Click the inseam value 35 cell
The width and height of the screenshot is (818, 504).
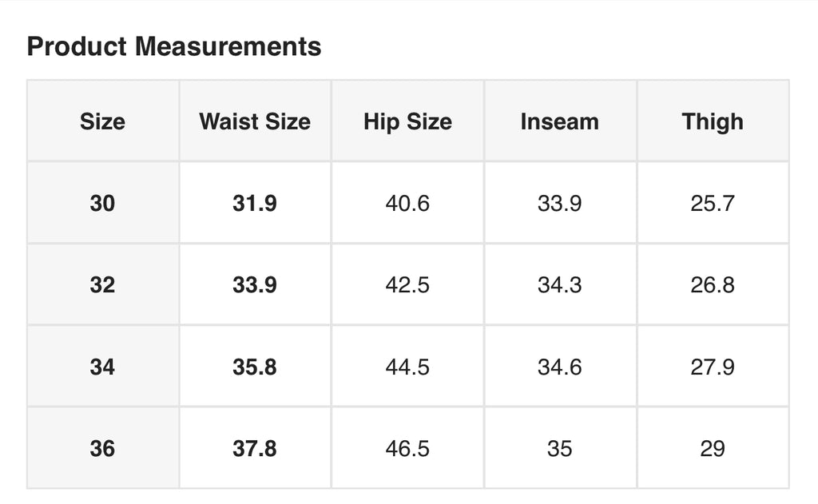coord(560,449)
